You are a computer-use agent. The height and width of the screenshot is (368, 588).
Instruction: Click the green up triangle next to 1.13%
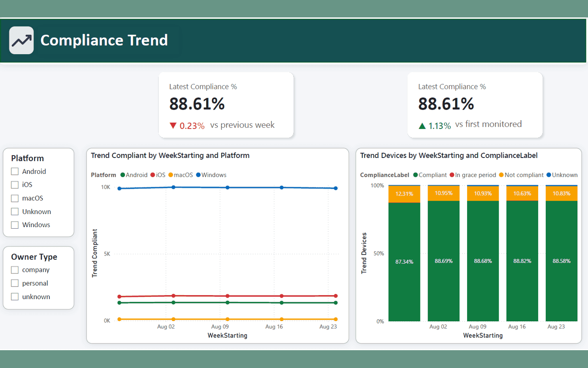pyautogui.click(x=422, y=126)
